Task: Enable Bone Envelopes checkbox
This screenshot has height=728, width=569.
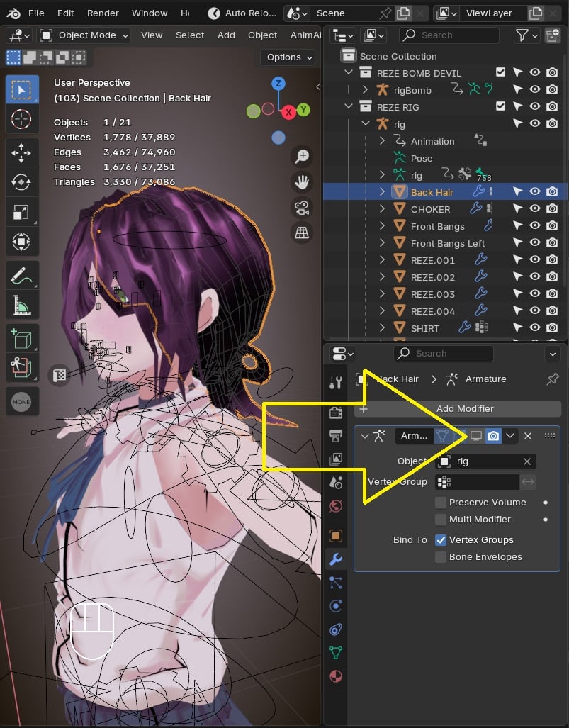Action: [x=441, y=556]
